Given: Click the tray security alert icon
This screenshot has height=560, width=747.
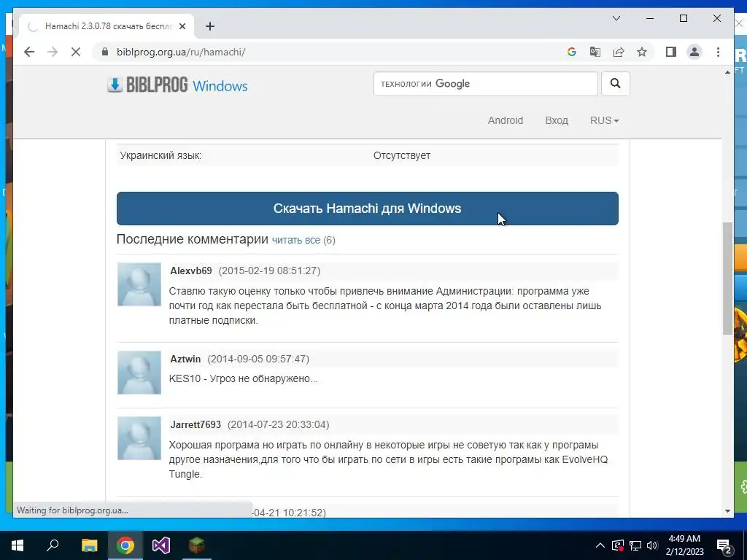Looking at the screenshot, I should coord(617,545).
